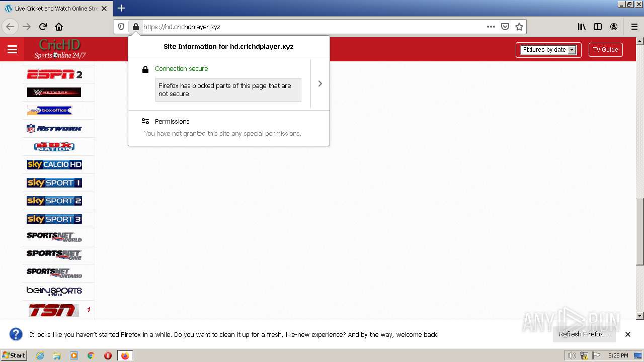644x362 pixels.
Task: Open the volume tray icon
Action: pyautogui.click(x=572, y=355)
